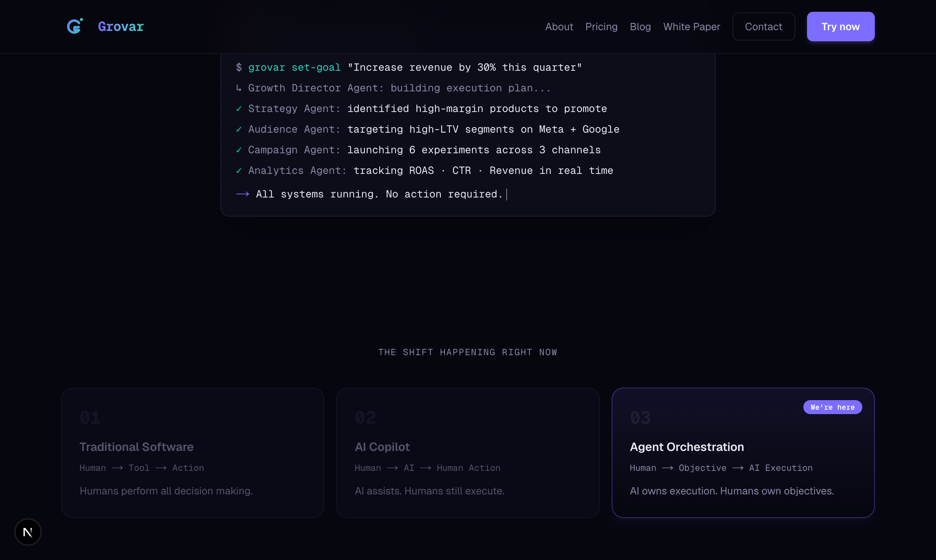
Task: Click the Growth Director Agent line
Action: point(393,88)
